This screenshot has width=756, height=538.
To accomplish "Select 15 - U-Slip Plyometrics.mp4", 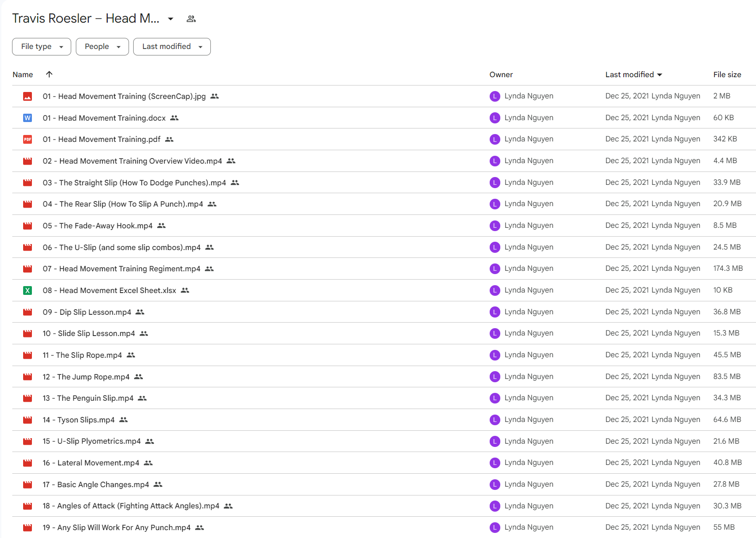I will 92,441.
